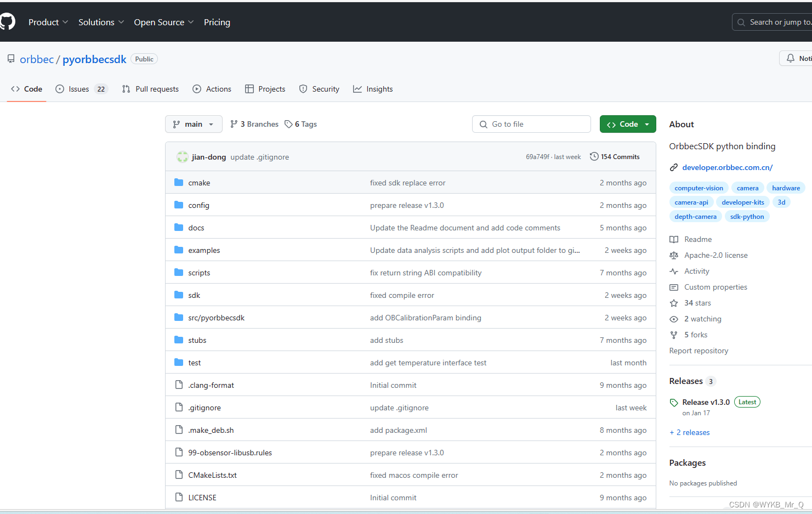The image size is (812, 514).
Task: Click the bell icon in Notifications button
Action: [791, 58]
